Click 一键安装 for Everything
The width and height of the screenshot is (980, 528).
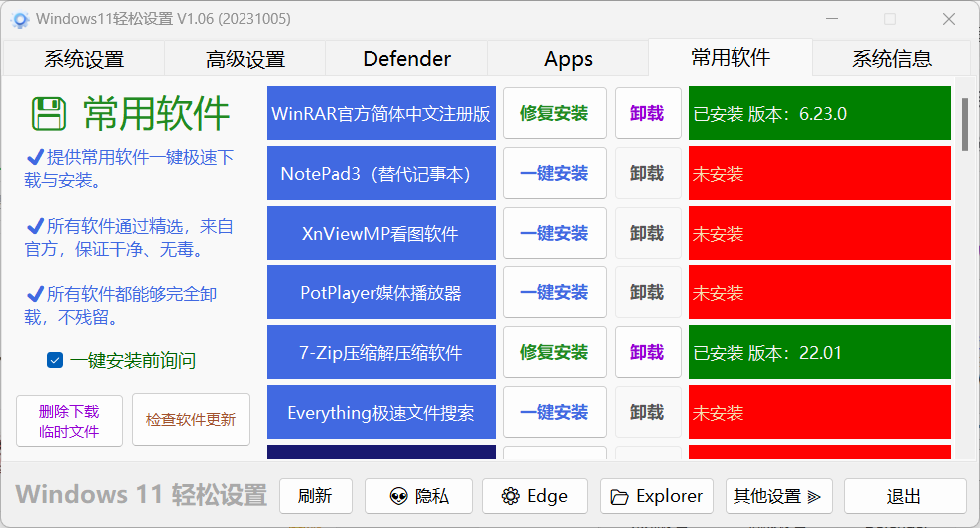pos(555,413)
